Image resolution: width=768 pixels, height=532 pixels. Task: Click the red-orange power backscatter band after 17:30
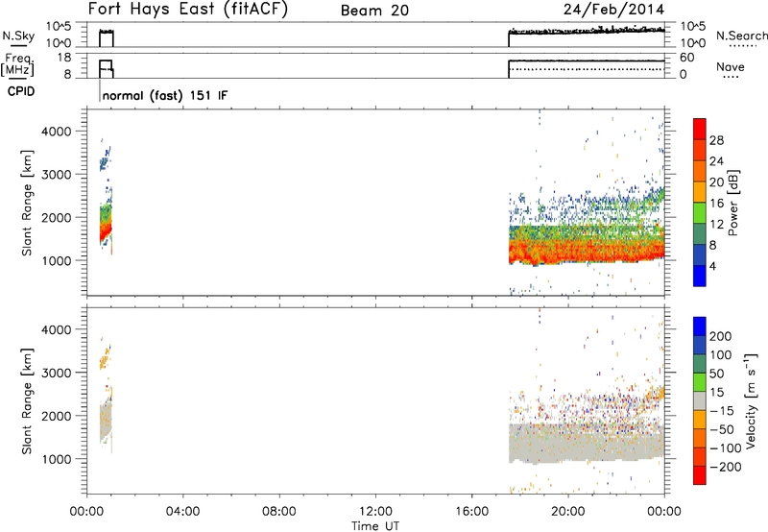[587, 252]
